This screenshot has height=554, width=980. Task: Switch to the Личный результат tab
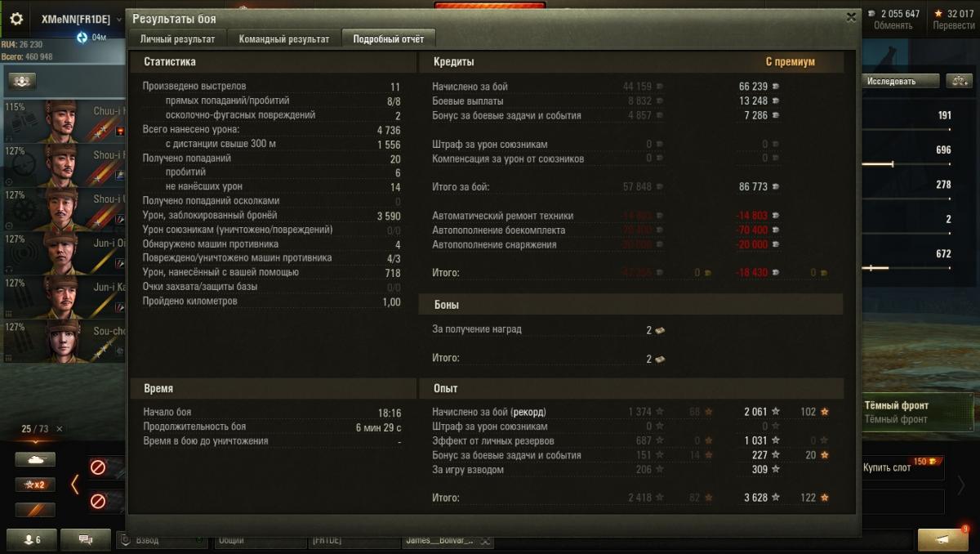tap(177, 38)
